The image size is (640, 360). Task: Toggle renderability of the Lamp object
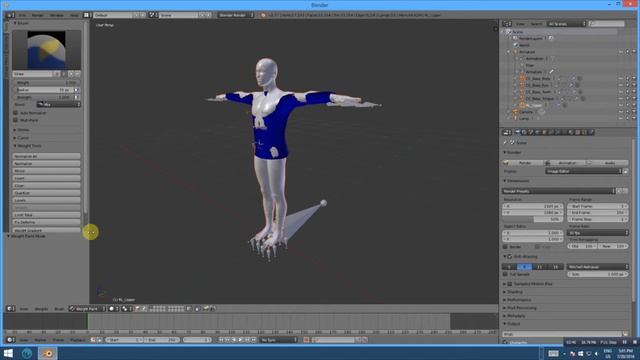coord(634,118)
